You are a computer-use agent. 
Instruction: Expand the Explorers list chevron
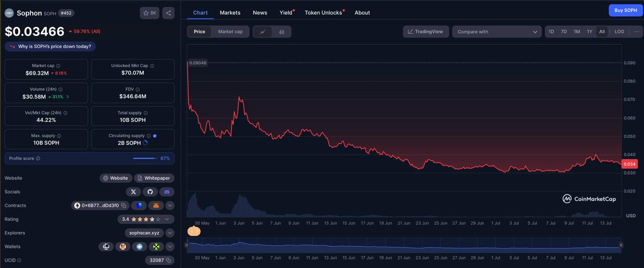[x=170, y=233]
